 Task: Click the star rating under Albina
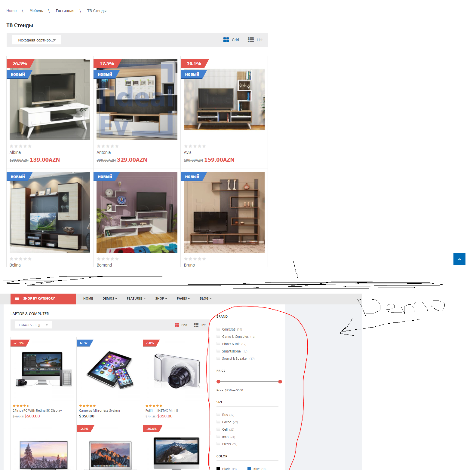(20, 146)
